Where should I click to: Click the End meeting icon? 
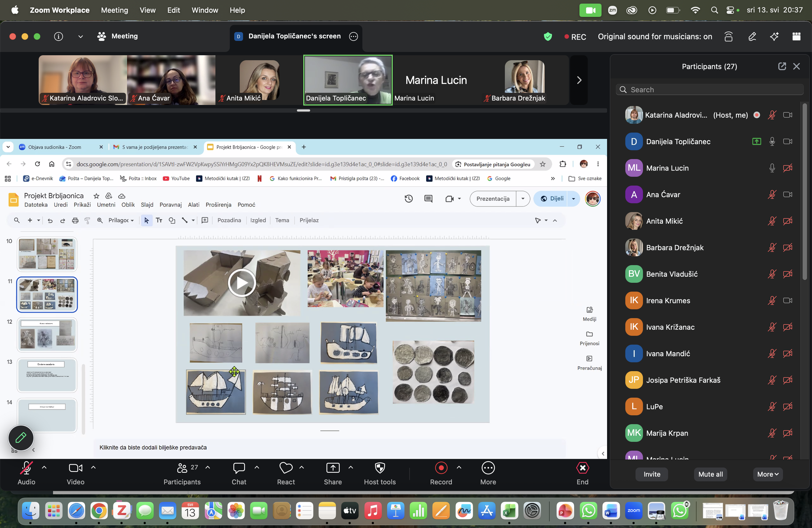pos(582,468)
